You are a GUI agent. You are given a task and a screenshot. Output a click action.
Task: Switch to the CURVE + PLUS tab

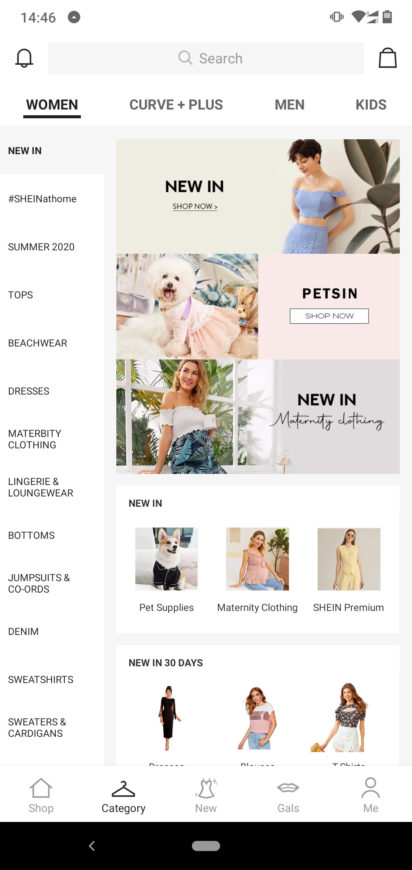click(x=176, y=104)
